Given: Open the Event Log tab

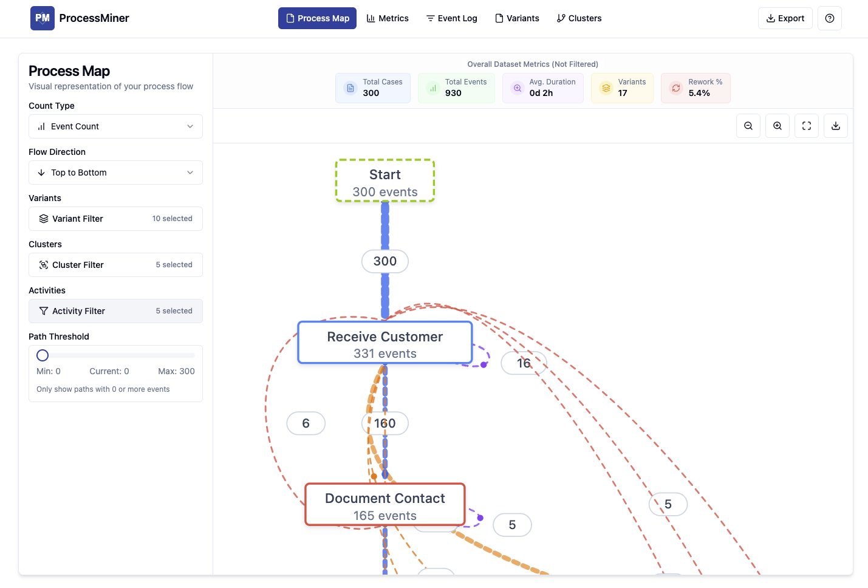Looking at the screenshot, I should point(452,18).
